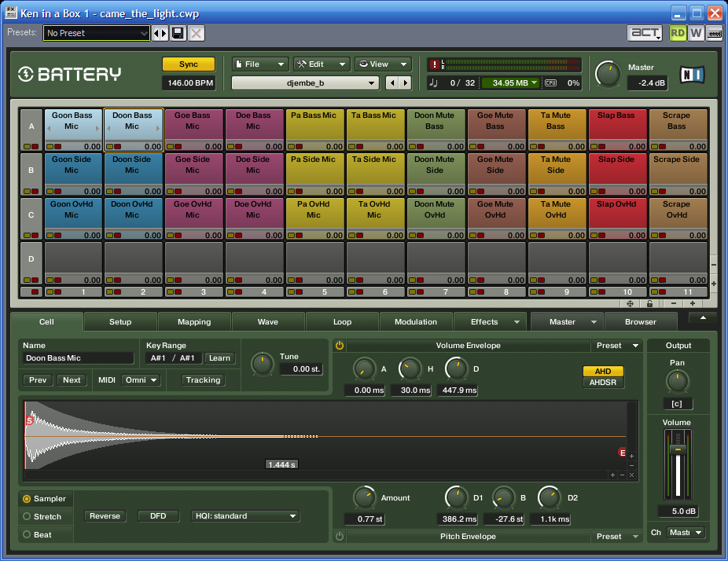Click the Tracking button
This screenshot has width=728, height=561.
(204, 380)
